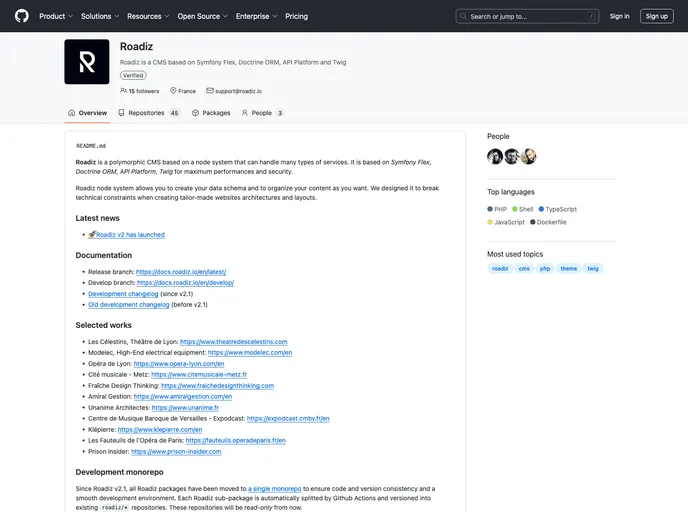Visit the unanime.fr link
This screenshot has height=512, width=688.
(185, 408)
